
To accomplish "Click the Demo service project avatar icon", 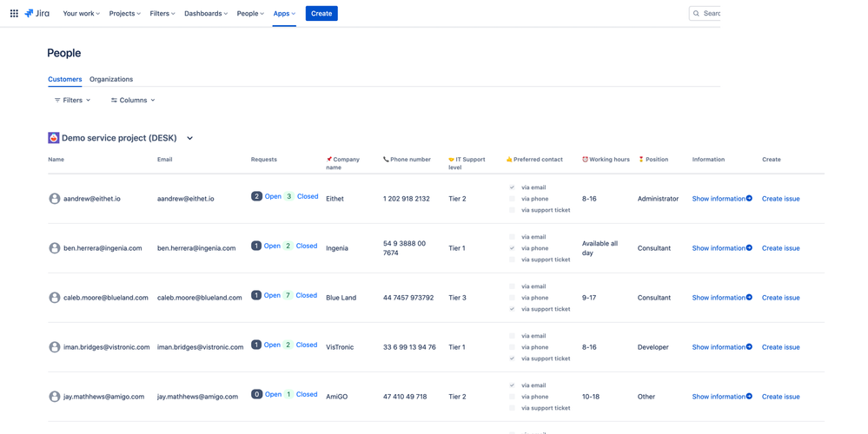I will (54, 138).
